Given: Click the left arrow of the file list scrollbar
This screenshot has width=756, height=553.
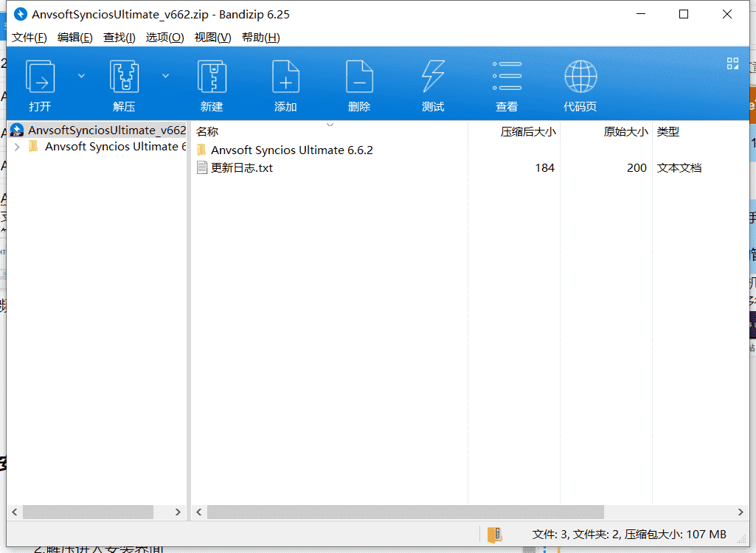Looking at the screenshot, I should 199,512.
